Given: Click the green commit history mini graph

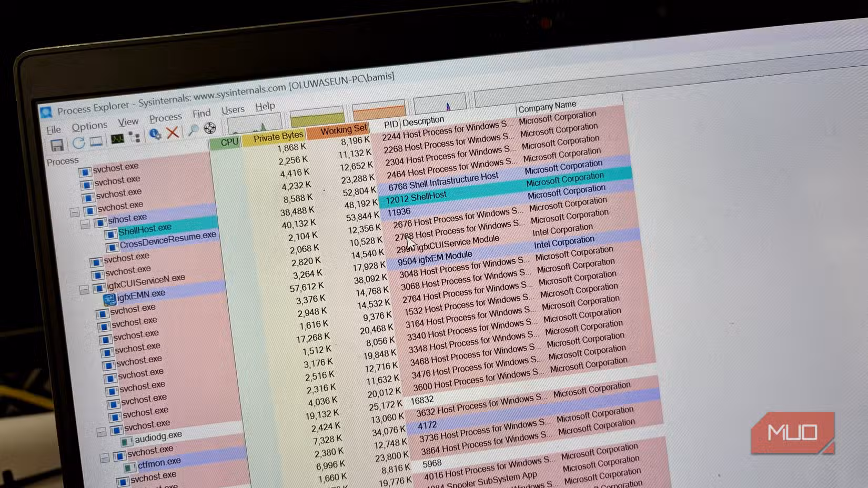Looking at the screenshot, I should pyautogui.click(x=317, y=115).
